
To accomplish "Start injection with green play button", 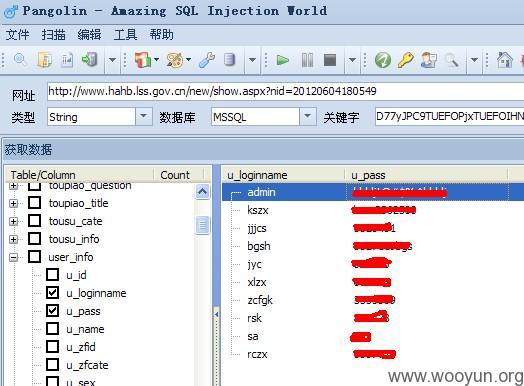I will (x=283, y=60).
